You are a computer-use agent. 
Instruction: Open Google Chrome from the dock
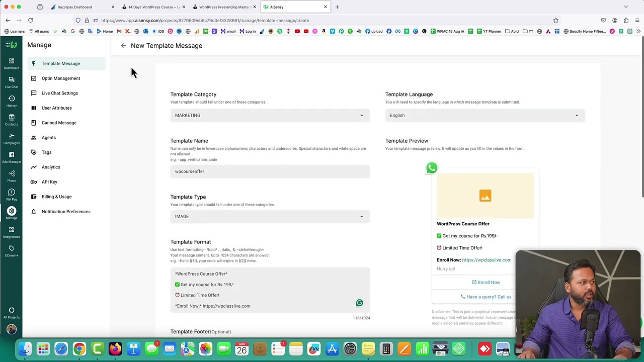(79, 348)
